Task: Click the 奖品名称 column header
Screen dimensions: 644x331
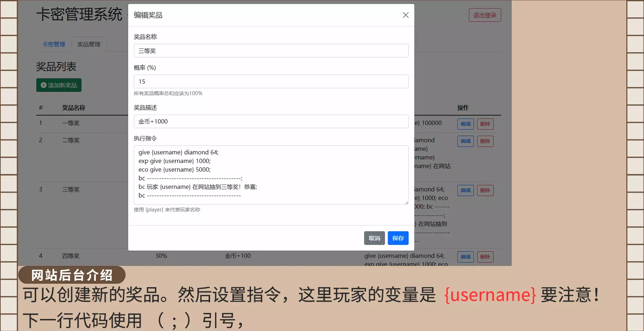Action: (x=74, y=108)
